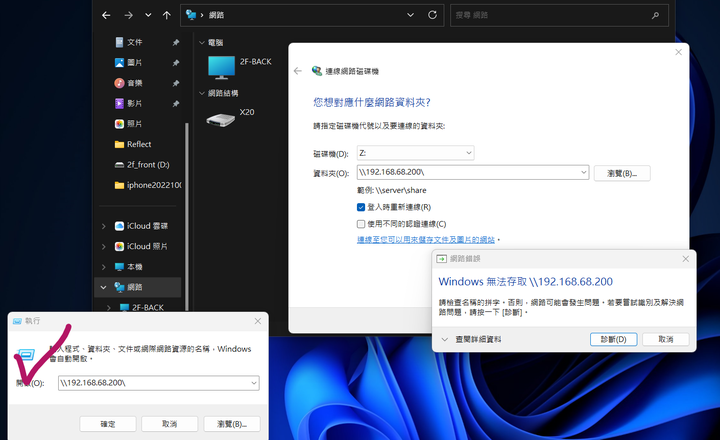The width and height of the screenshot is (720, 440).
Task: Click the network icon in address bar
Action: pos(191,15)
